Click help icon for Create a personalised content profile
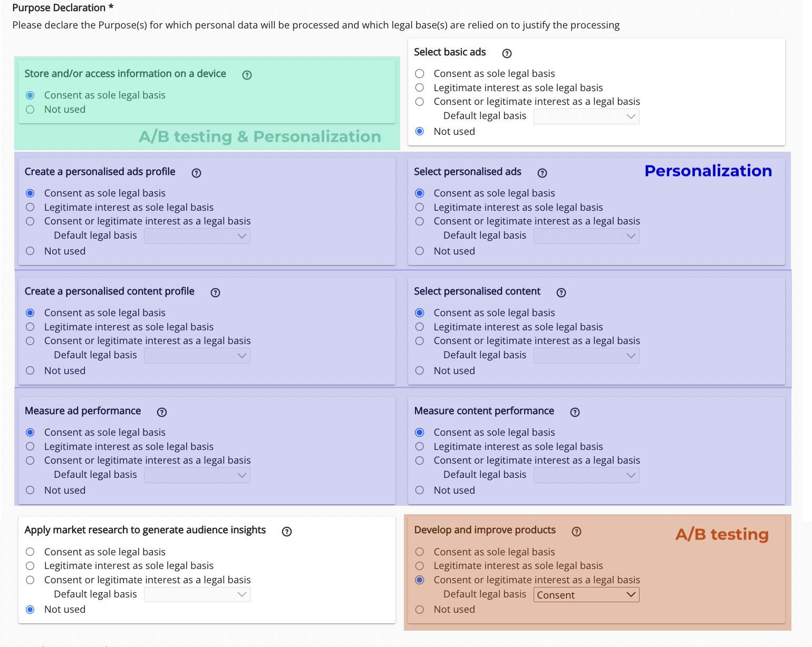812x647 pixels. pos(215,292)
